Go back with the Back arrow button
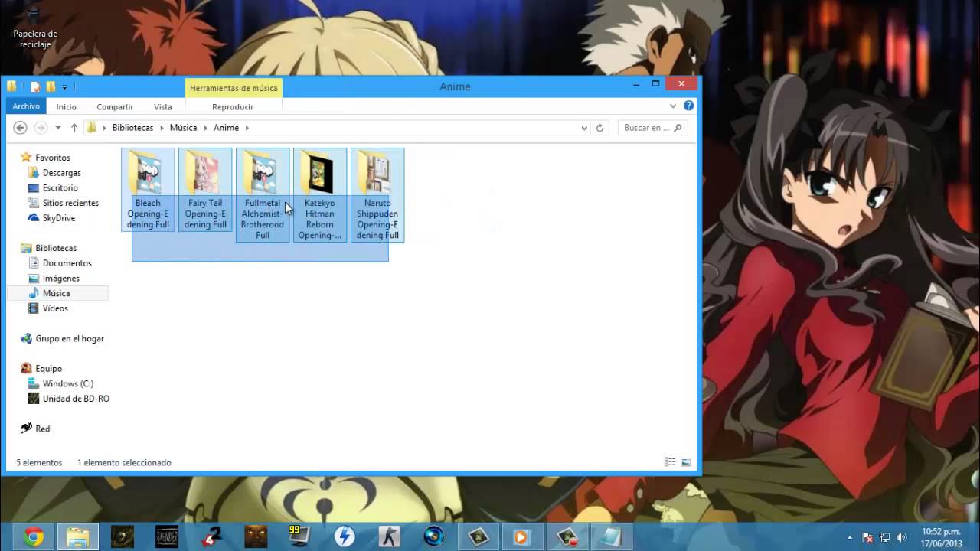980x551 pixels. [x=21, y=128]
